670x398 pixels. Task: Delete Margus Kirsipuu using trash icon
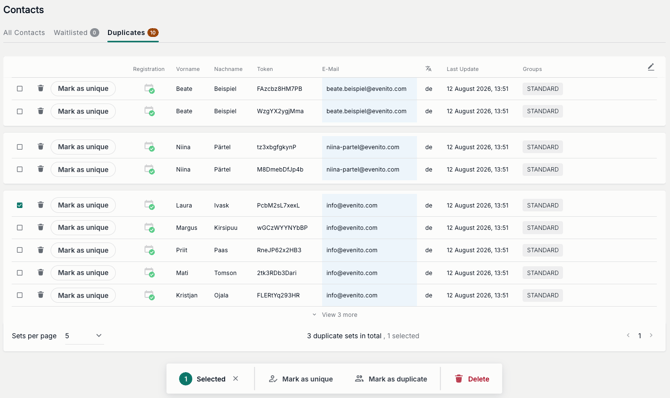click(41, 227)
